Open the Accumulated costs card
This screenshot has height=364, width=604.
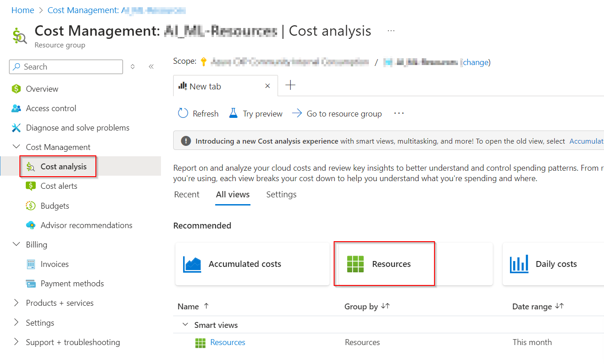click(x=252, y=264)
